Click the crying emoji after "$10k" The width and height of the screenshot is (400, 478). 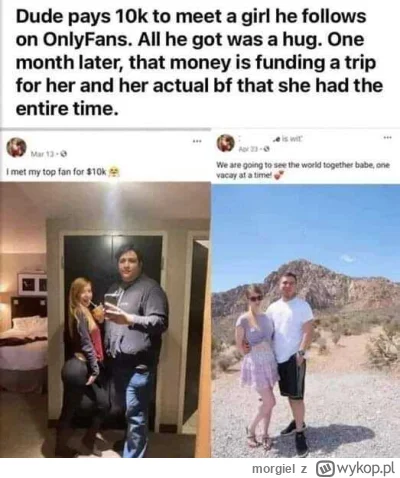tap(115, 172)
